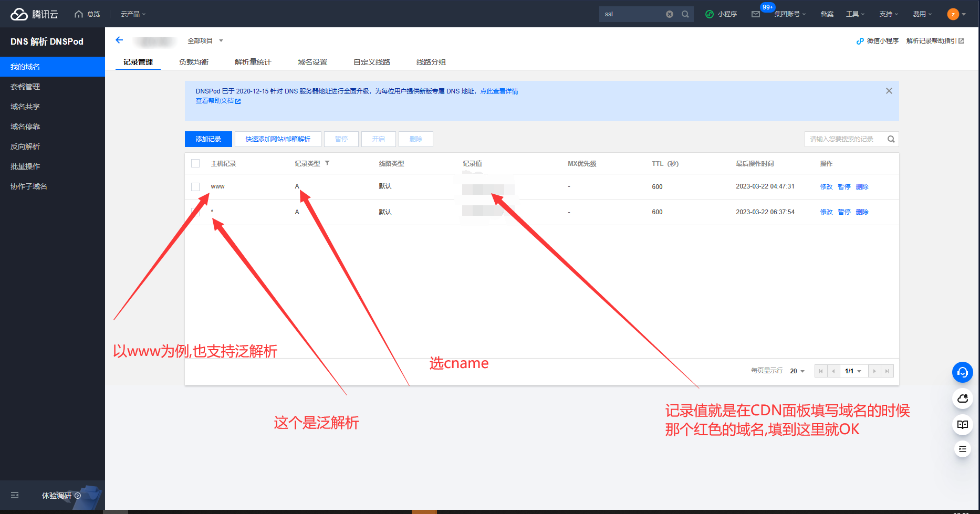Go to first page of records
980x514 pixels.
point(821,371)
